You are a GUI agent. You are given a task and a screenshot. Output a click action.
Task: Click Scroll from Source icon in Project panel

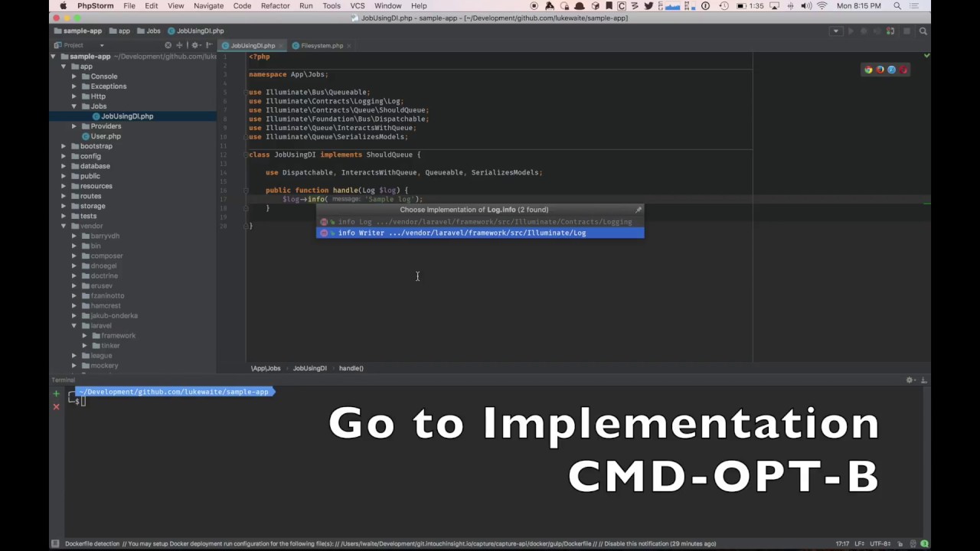[x=168, y=45]
